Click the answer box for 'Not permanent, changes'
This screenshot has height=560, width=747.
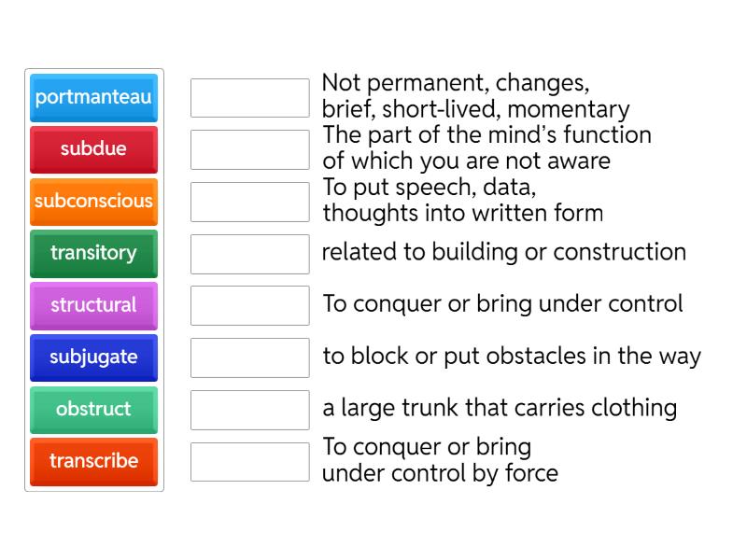[249, 97]
